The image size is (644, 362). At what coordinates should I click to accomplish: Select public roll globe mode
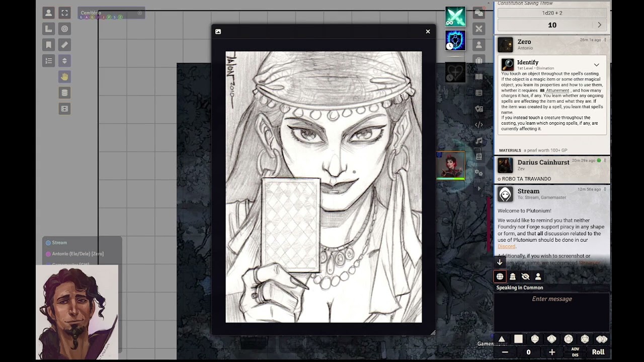click(500, 277)
